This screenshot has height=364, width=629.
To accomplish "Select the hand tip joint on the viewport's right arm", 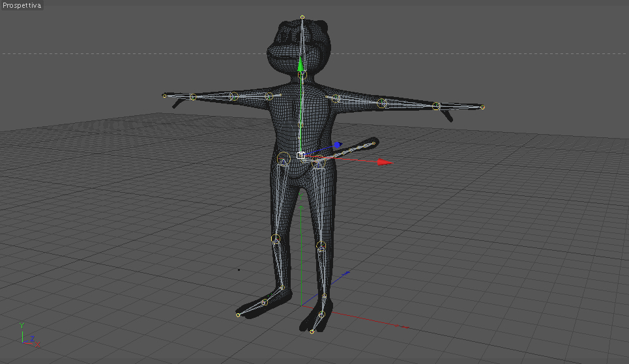I will [x=482, y=107].
